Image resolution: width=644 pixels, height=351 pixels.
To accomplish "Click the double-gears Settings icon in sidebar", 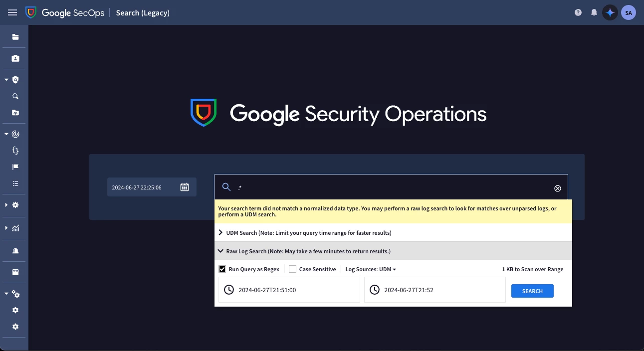I will point(15,294).
